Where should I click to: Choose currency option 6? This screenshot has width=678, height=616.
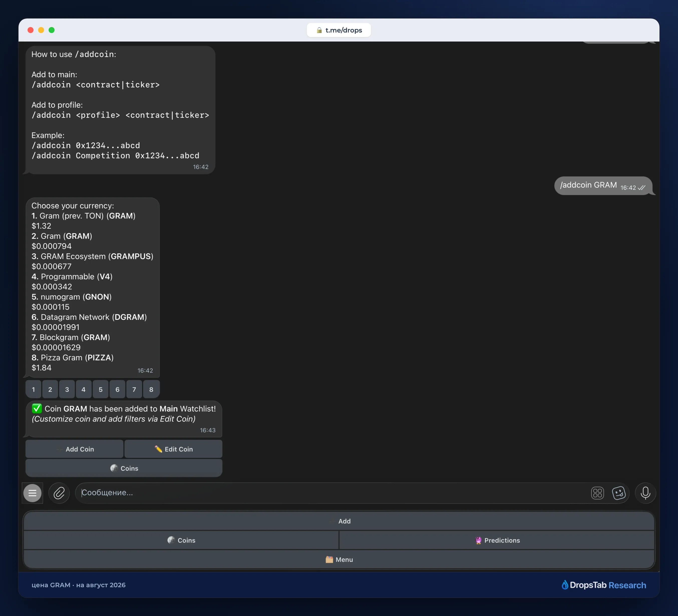click(117, 389)
